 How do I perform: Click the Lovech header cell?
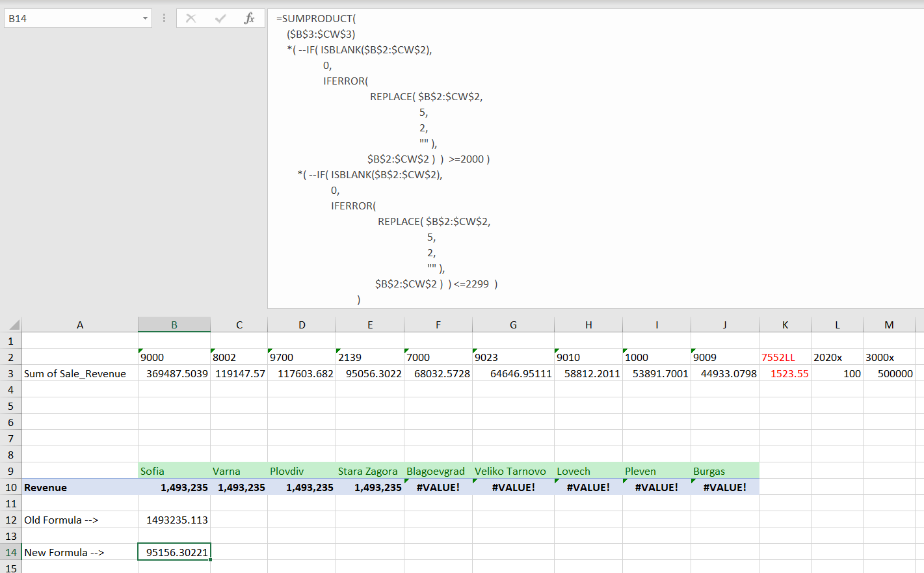coord(588,471)
